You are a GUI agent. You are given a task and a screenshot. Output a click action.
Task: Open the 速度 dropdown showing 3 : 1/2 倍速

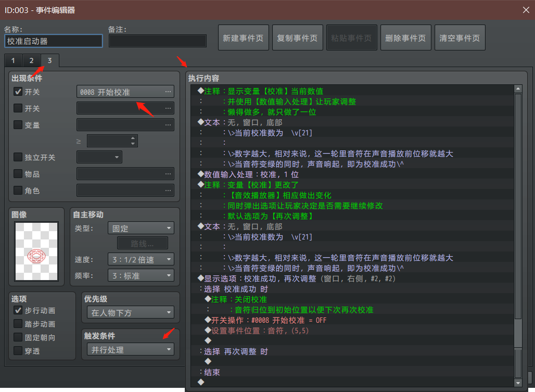tap(141, 259)
